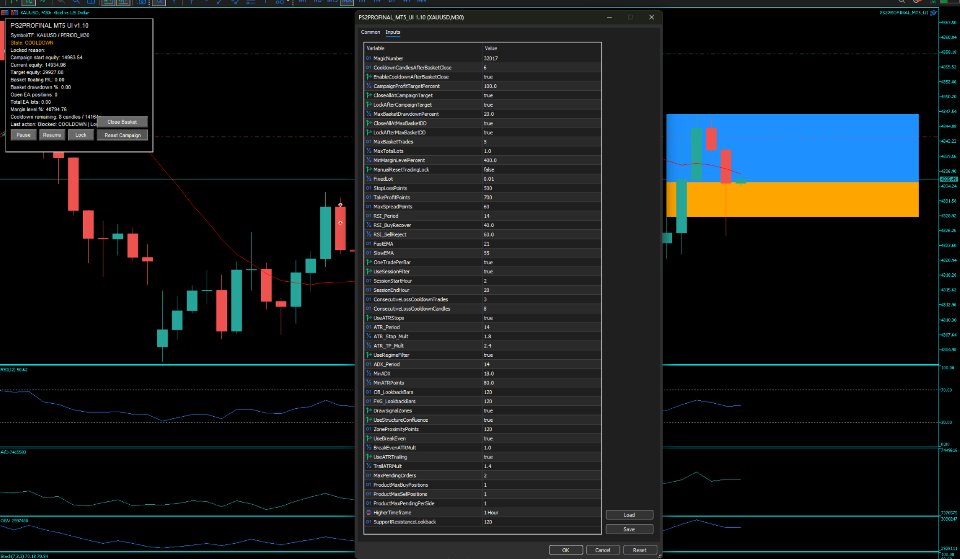
Task: Click the fraction icon beside ATR_Stop_Mult
Action: click(x=369, y=336)
